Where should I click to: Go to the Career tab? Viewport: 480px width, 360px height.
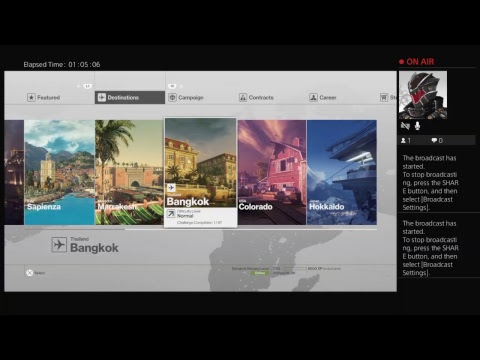click(x=323, y=97)
